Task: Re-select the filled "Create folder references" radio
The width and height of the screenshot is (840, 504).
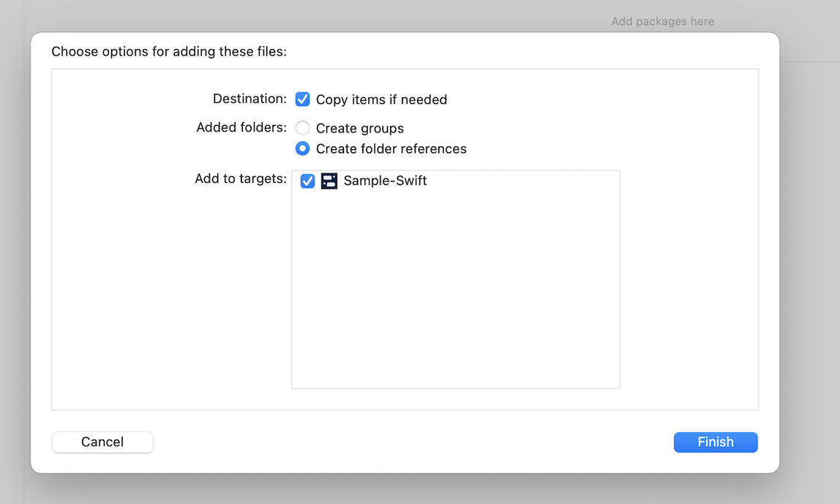Action: tap(302, 148)
